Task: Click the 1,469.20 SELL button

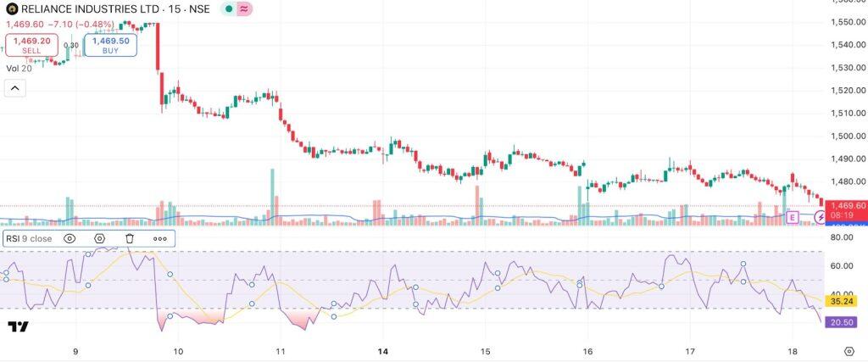Action: [x=31, y=46]
